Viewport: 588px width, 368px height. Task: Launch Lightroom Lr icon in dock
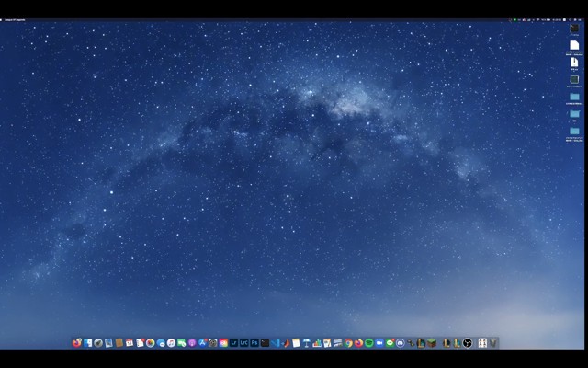233,343
